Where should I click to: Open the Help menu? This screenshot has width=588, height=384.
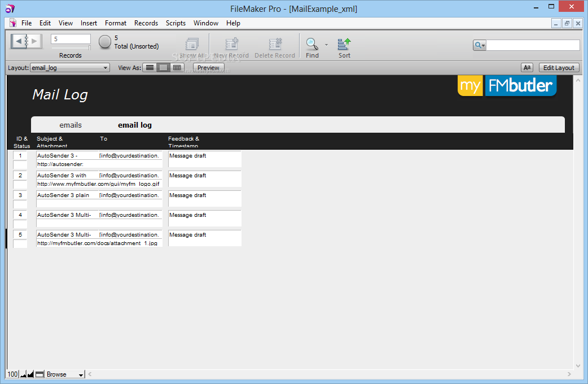tap(233, 23)
